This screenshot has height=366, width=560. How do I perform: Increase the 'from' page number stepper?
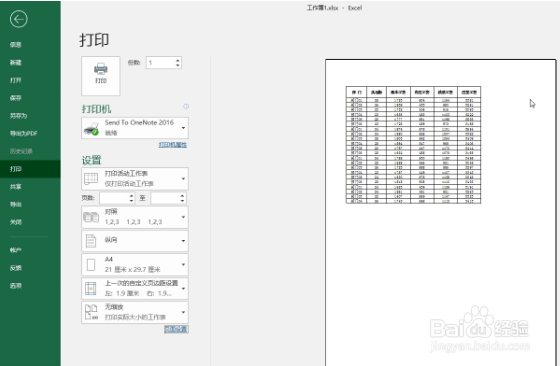click(131, 196)
